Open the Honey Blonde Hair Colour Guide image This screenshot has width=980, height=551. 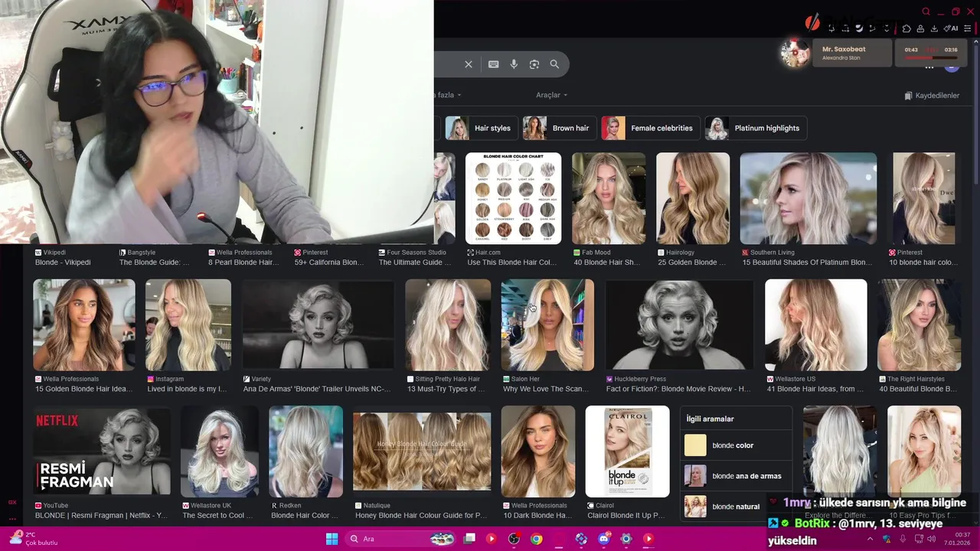pos(422,452)
